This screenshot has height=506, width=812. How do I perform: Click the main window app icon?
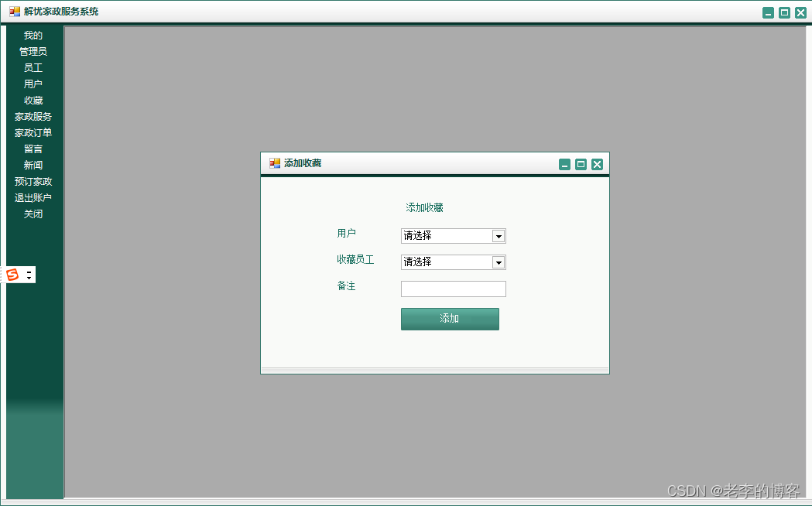[15, 12]
